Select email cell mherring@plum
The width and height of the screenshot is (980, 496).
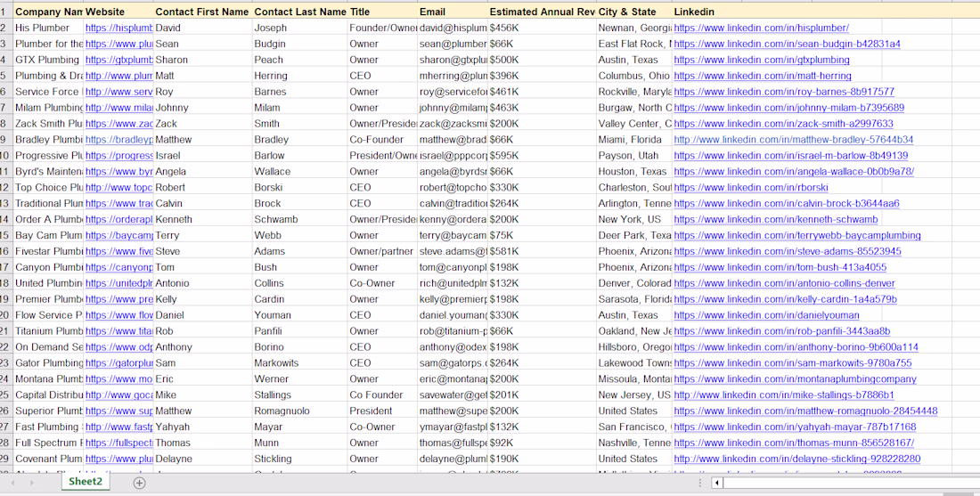tap(453, 76)
